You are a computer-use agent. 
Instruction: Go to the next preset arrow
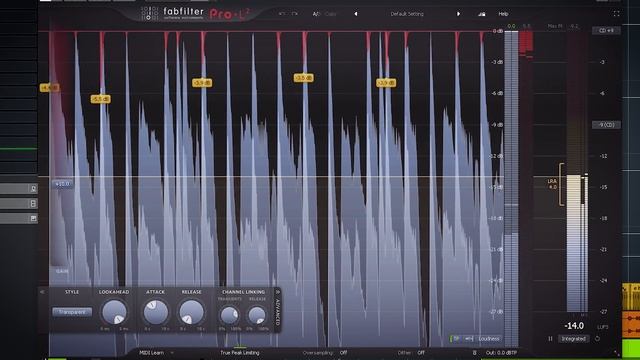pos(458,14)
